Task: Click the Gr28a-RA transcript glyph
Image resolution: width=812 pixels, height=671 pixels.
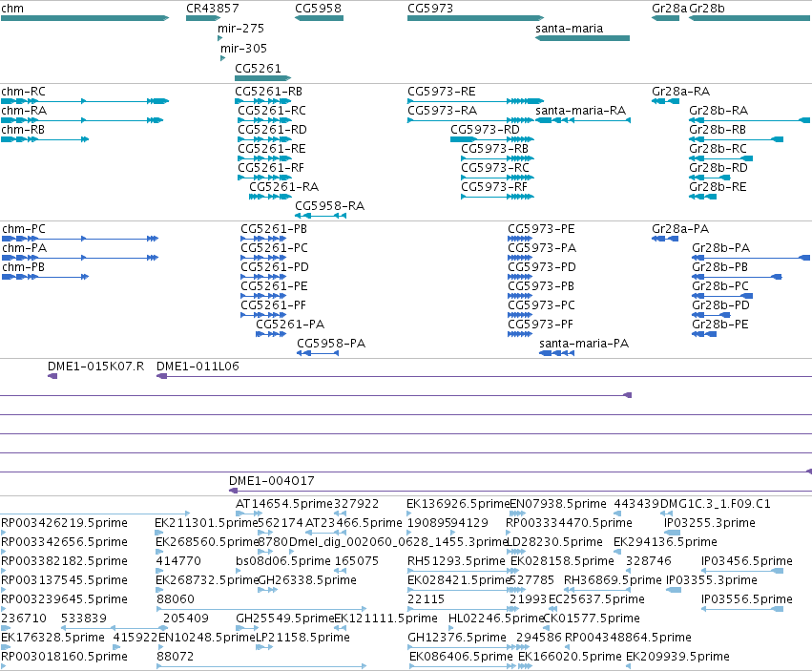Action: (x=665, y=101)
